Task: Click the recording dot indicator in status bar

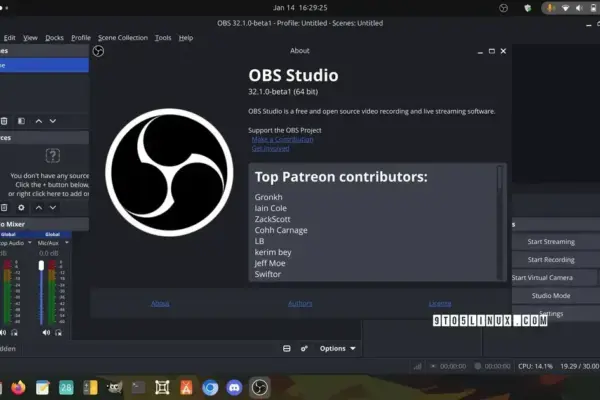Action: click(x=478, y=366)
